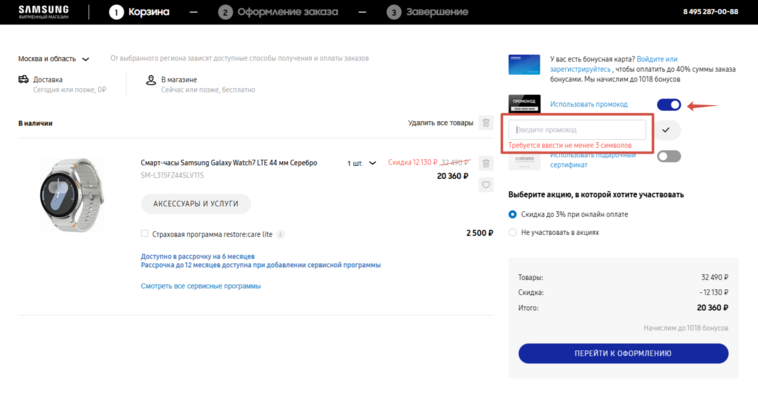Screen dimensions: 758x399
Task: Open Доступно в рассрочку на 6 месяцев
Action: pyautogui.click(x=198, y=256)
